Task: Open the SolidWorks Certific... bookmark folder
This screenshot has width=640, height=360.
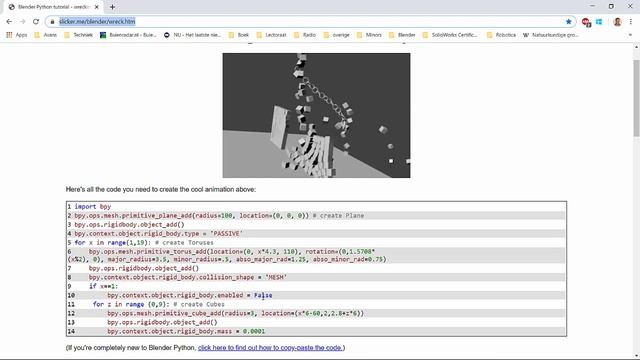Action: click(x=450, y=35)
